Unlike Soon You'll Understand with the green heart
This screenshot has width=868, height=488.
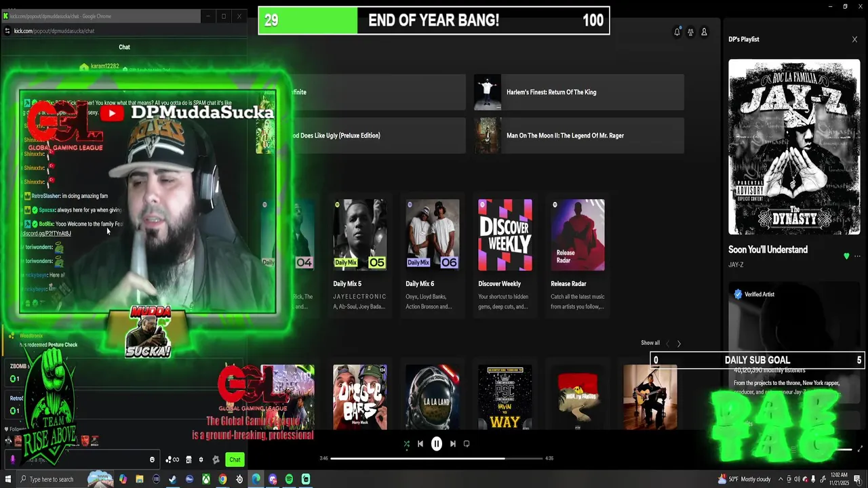click(846, 256)
